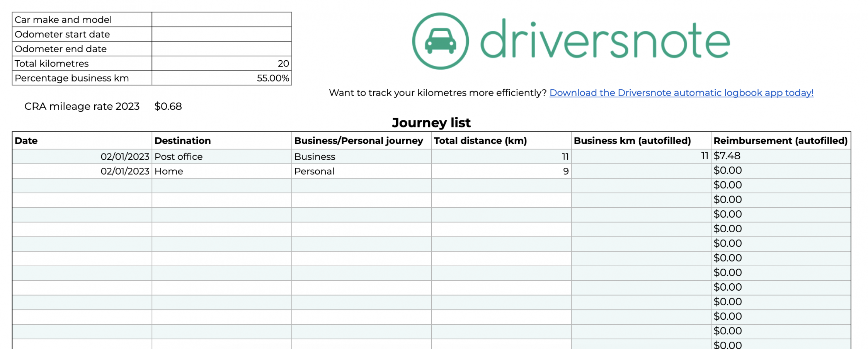Click the Journey list heading

pos(431,123)
